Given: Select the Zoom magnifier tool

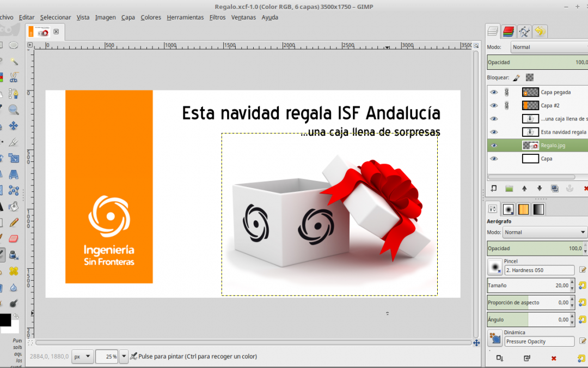Looking at the screenshot, I should [x=13, y=110].
